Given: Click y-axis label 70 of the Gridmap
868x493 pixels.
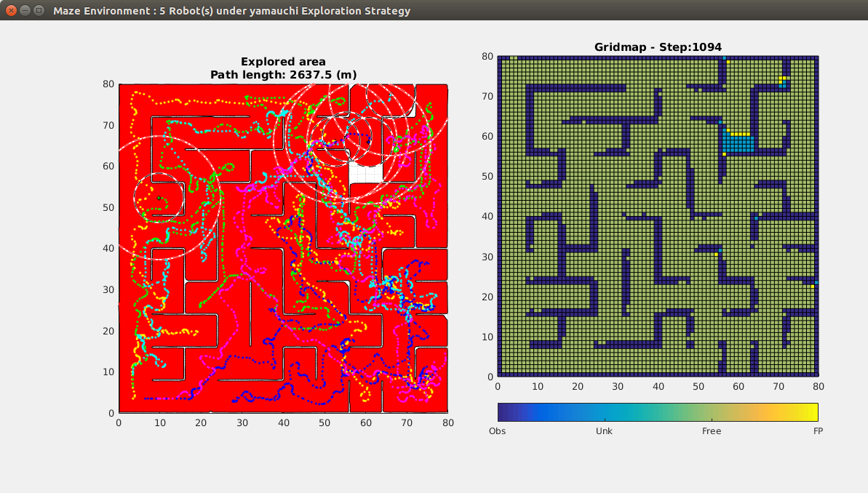Looking at the screenshot, I should click(487, 96).
